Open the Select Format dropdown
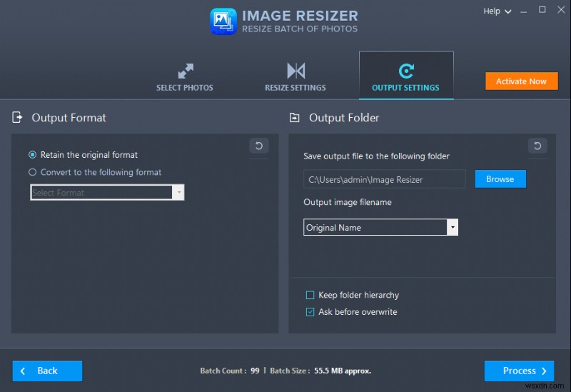571x392 pixels. point(107,192)
